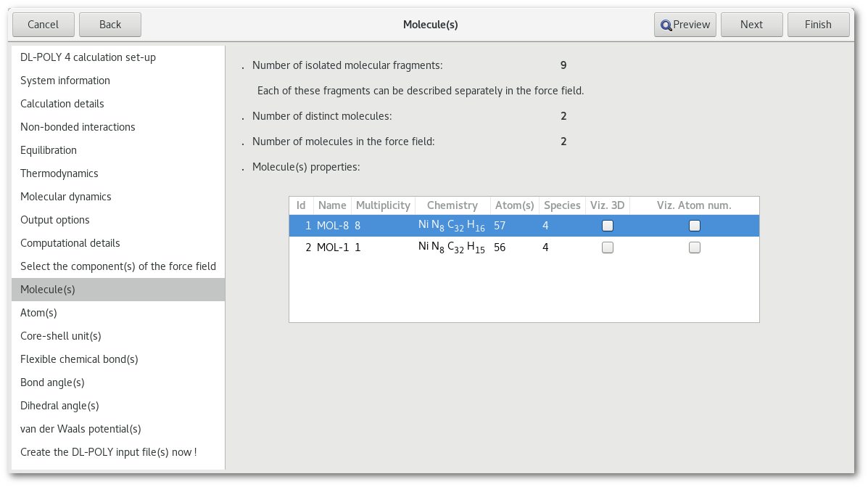This screenshot has height=487, width=868.
Task: Enable Viz. Atom num. for MOL-8
Action: pyautogui.click(x=695, y=226)
